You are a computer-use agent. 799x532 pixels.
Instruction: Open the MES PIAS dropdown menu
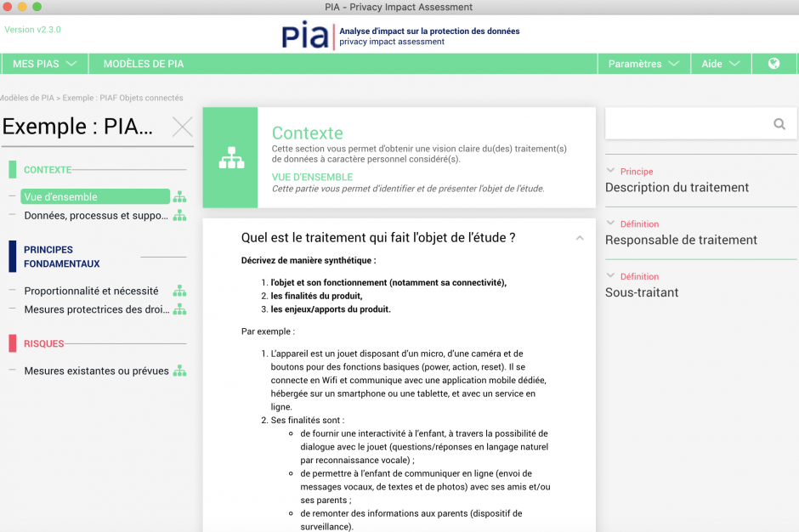click(44, 64)
